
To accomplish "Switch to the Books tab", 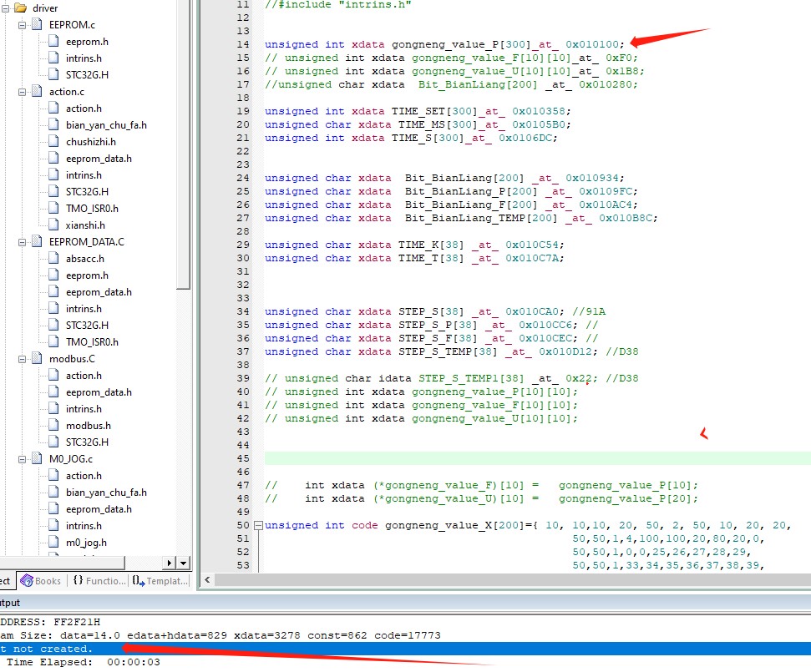I will [41, 580].
